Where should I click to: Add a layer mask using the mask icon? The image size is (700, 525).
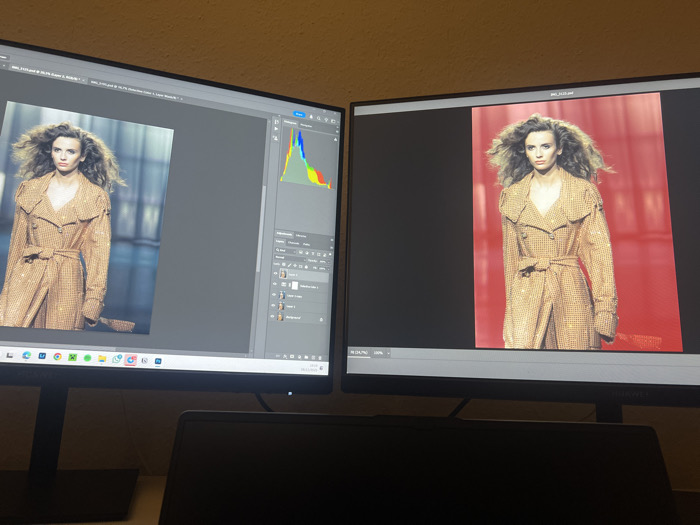(x=292, y=357)
